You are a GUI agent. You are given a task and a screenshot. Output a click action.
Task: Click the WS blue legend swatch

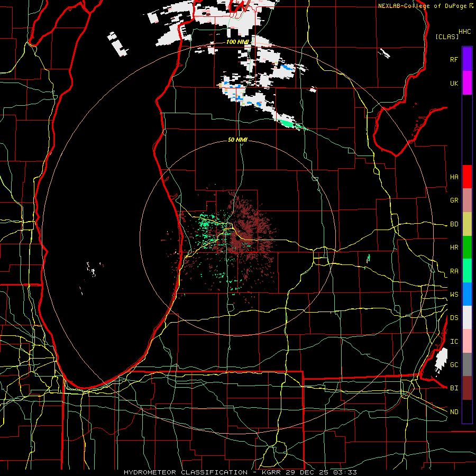pos(467,294)
